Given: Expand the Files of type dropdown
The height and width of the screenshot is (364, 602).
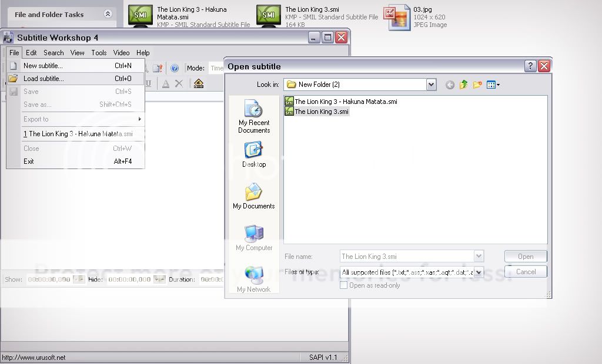Looking at the screenshot, I should [x=479, y=272].
